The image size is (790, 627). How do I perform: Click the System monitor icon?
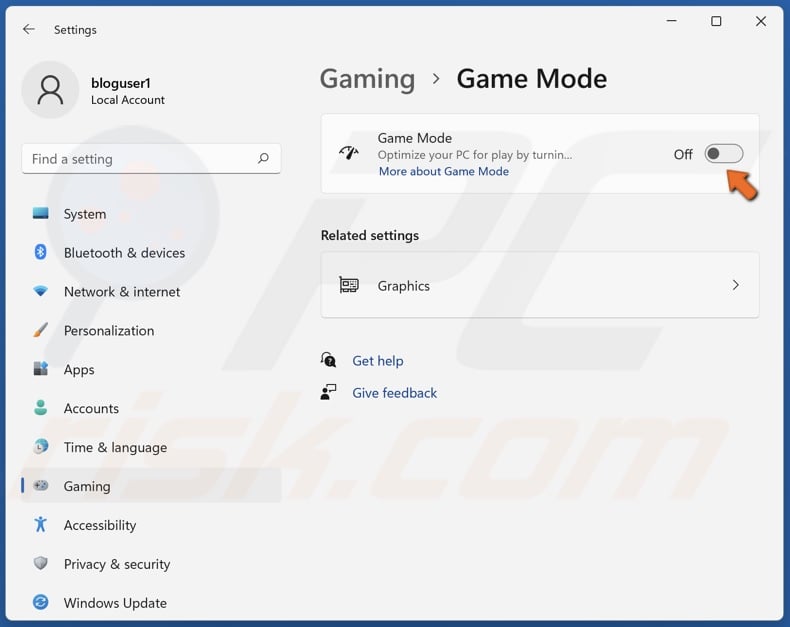coord(40,213)
